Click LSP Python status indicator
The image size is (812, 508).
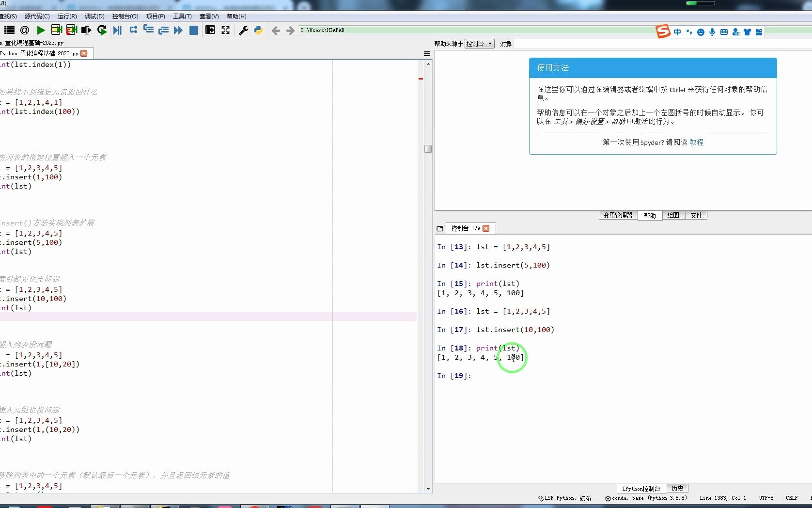coord(564,498)
